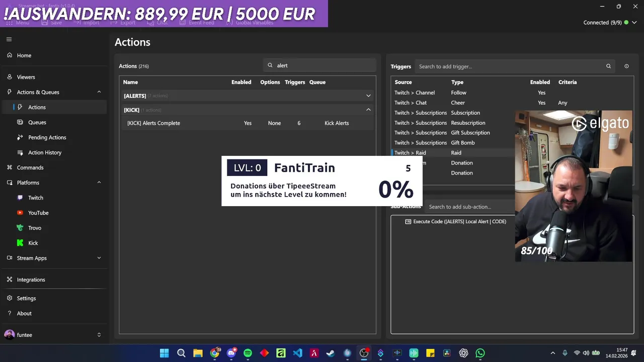The width and height of the screenshot is (644, 362).
Task: Click the info icon next to trigger search
Action: [x=626, y=66]
